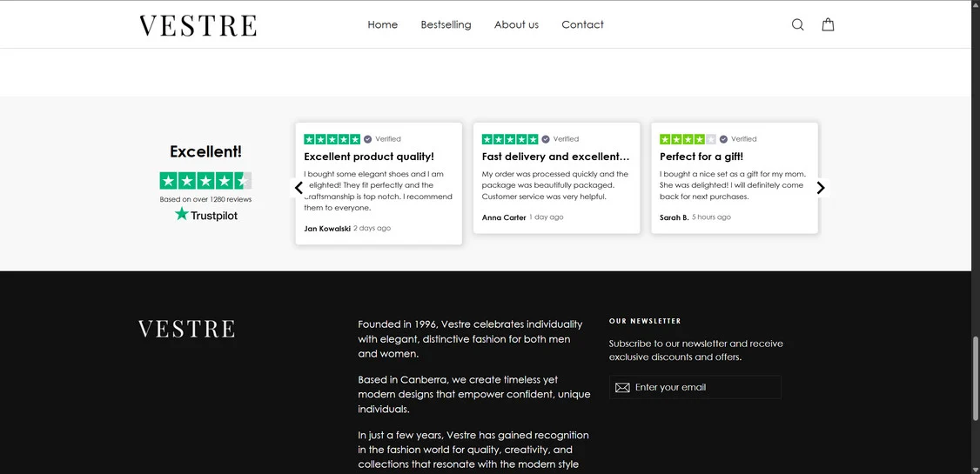Viewport: 980px width, 474px height.
Task: Click the 'Founded in 1996' footer paragraph
Action: (x=471, y=339)
